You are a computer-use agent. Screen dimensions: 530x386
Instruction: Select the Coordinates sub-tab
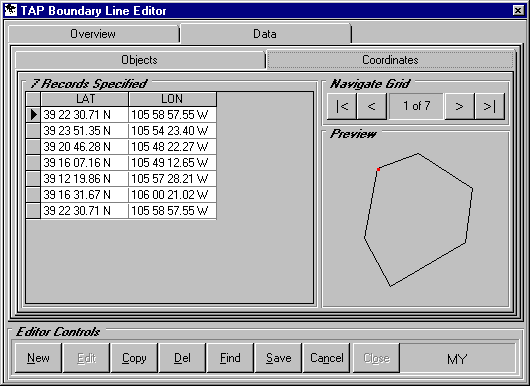390,60
